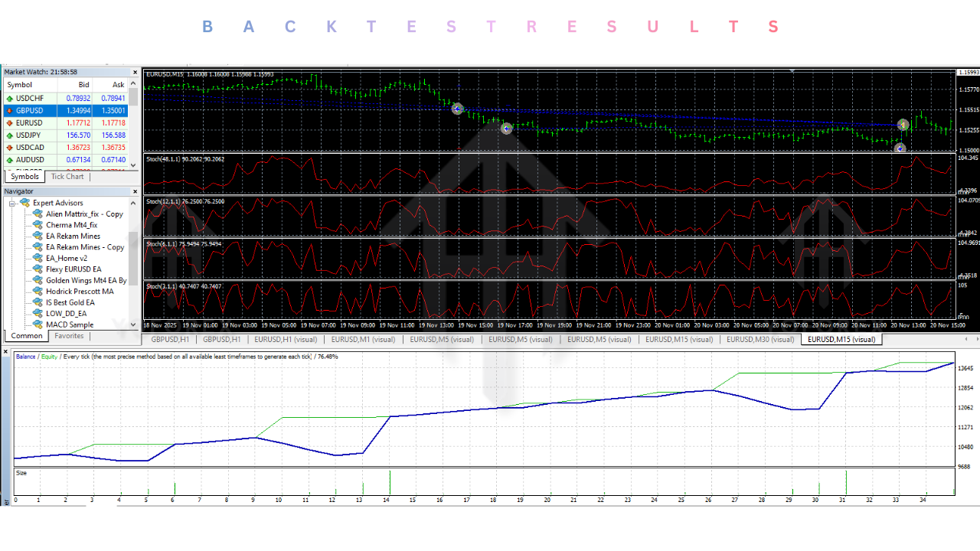Select the MACD Sample expert advisor

(36, 324)
